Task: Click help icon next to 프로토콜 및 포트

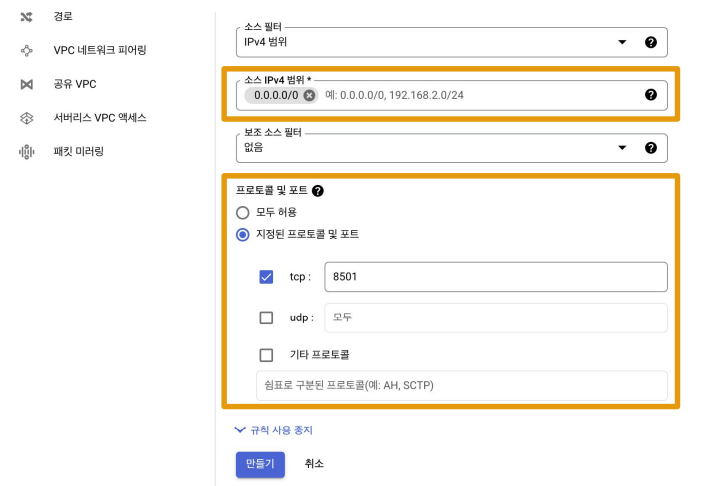Action: click(318, 191)
